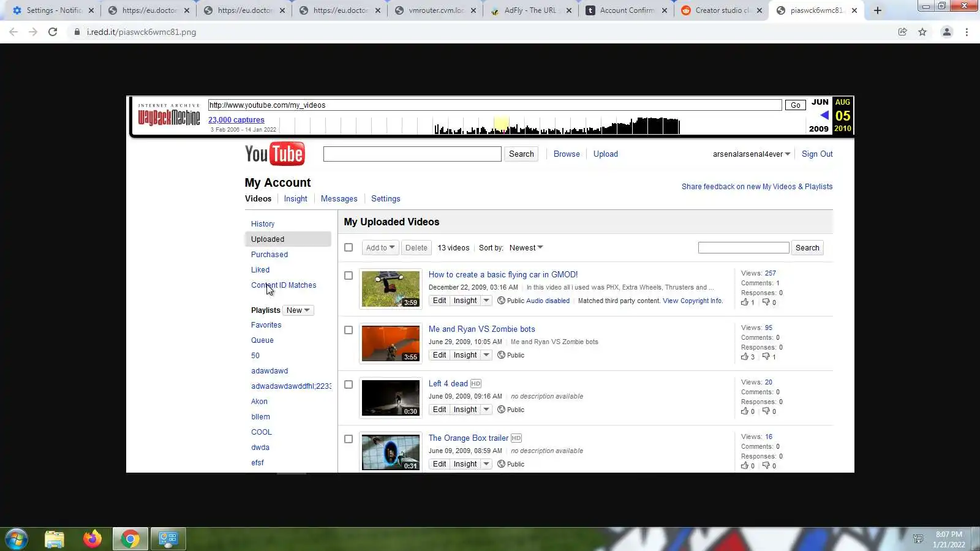The image size is (980, 551).
Task: Click the HD badge next to Left 4 dead
Action: (476, 384)
